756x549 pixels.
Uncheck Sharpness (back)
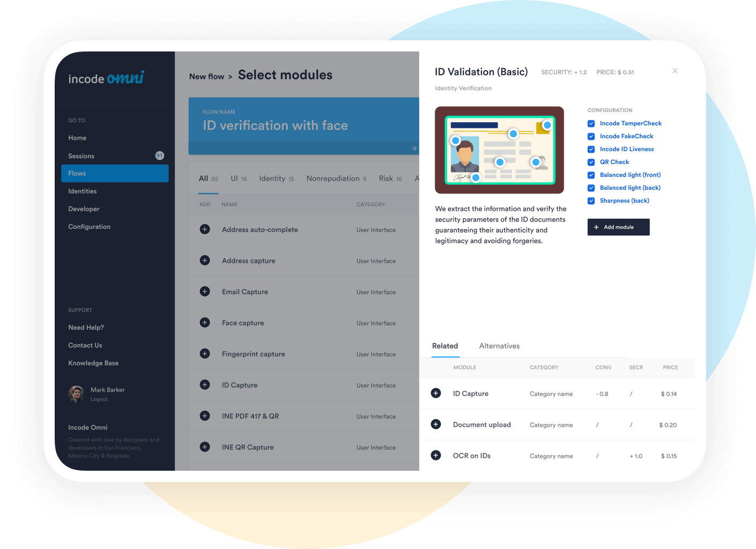coord(591,201)
